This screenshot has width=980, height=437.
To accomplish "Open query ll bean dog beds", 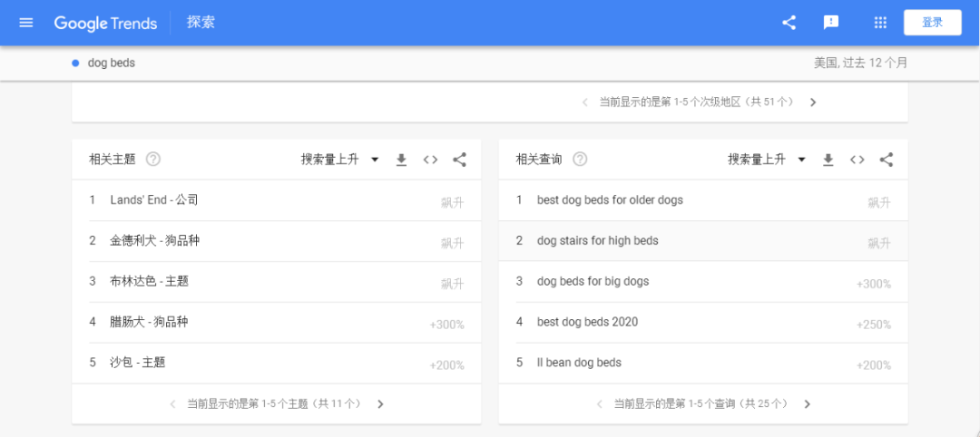I will pyautogui.click(x=579, y=362).
